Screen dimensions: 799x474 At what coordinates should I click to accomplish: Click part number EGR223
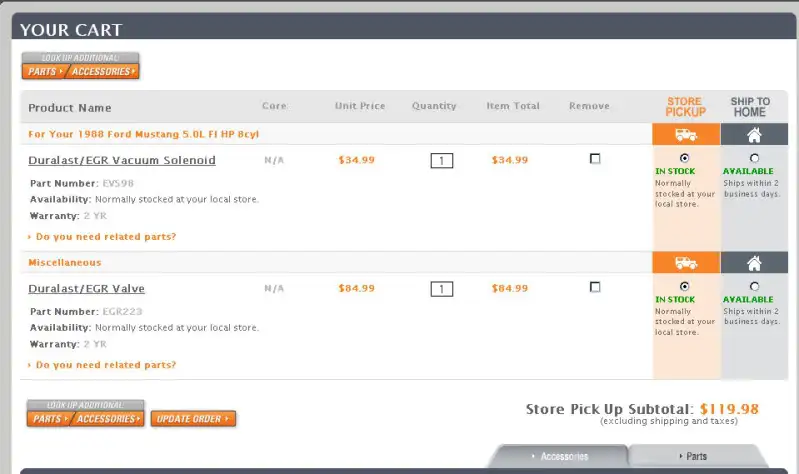tap(122, 312)
